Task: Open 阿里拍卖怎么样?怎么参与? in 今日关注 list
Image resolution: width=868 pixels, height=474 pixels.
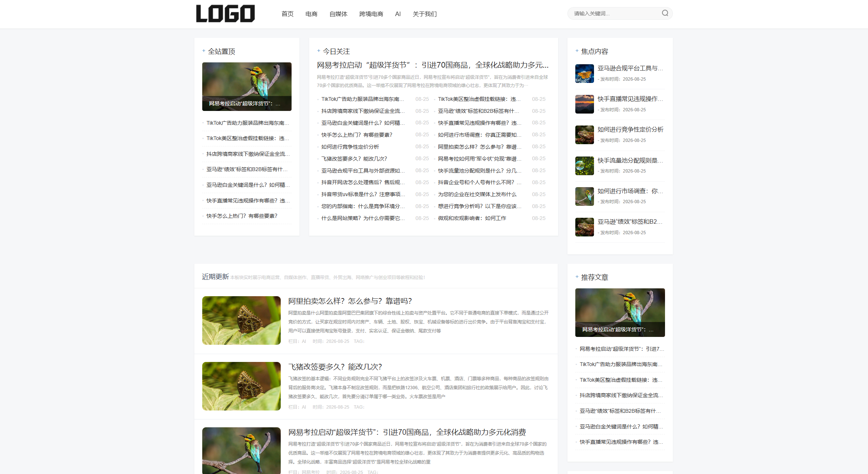Action: pos(480,147)
